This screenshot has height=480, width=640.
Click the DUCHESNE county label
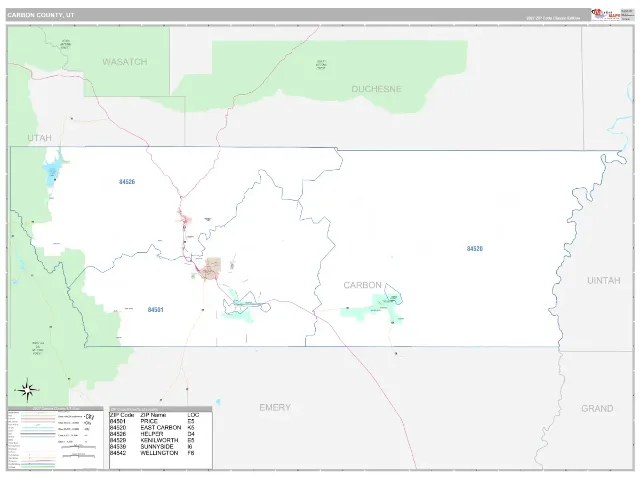click(x=376, y=89)
